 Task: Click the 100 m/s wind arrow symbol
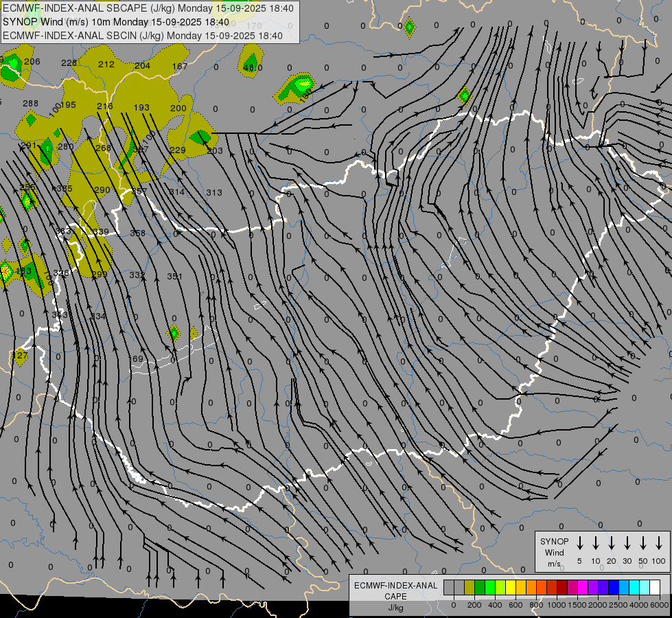tap(659, 542)
